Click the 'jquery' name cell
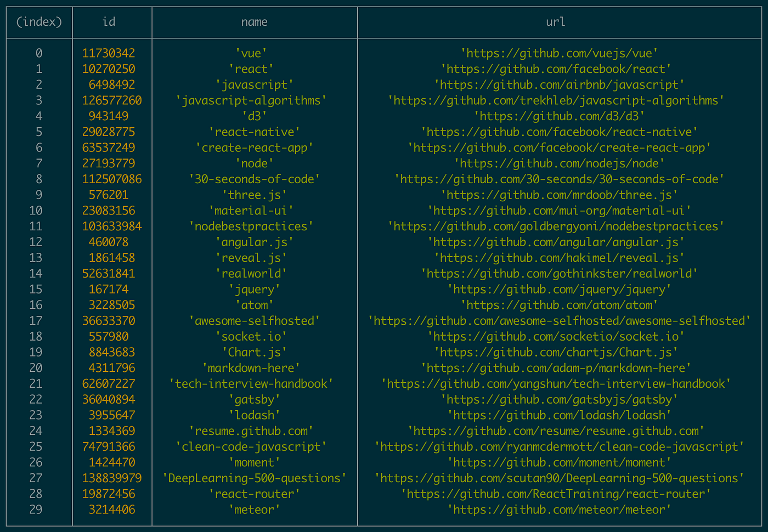 point(254,289)
